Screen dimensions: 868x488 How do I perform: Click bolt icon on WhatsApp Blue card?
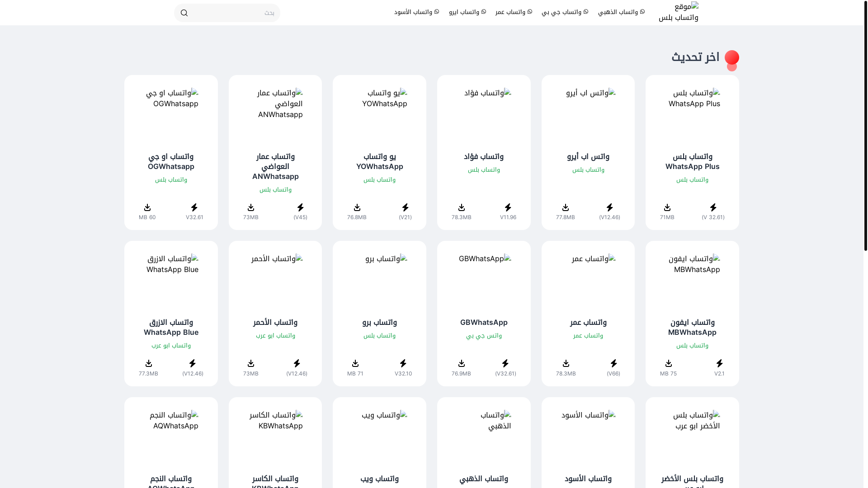point(193,364)
